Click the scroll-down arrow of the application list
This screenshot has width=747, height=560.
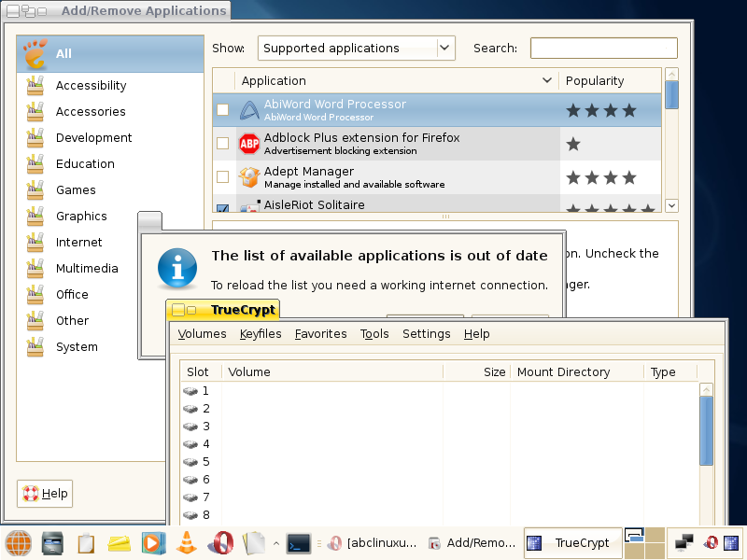[671, 205]
